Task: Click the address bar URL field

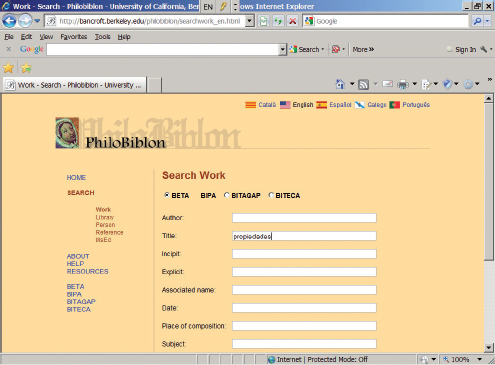Action: 149,21
